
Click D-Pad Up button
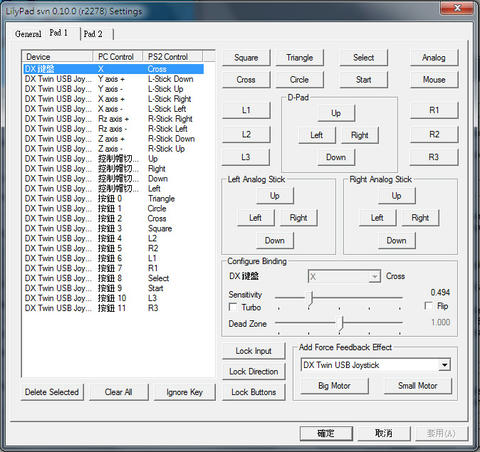pyautogui.click(x=336, y=113)
